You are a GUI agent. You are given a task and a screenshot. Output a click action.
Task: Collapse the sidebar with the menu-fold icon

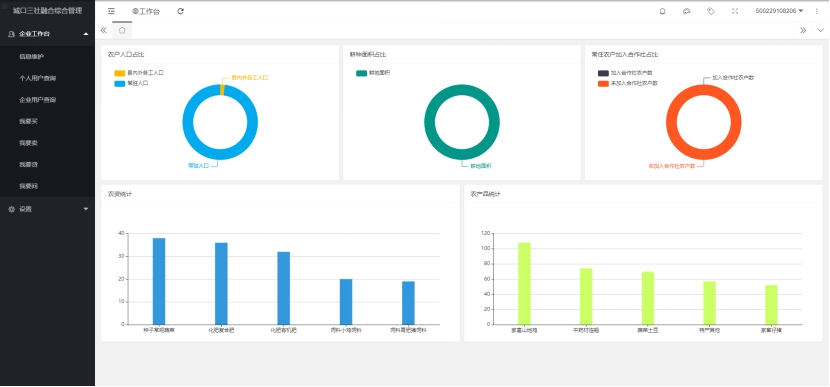(x=111, y=11)
